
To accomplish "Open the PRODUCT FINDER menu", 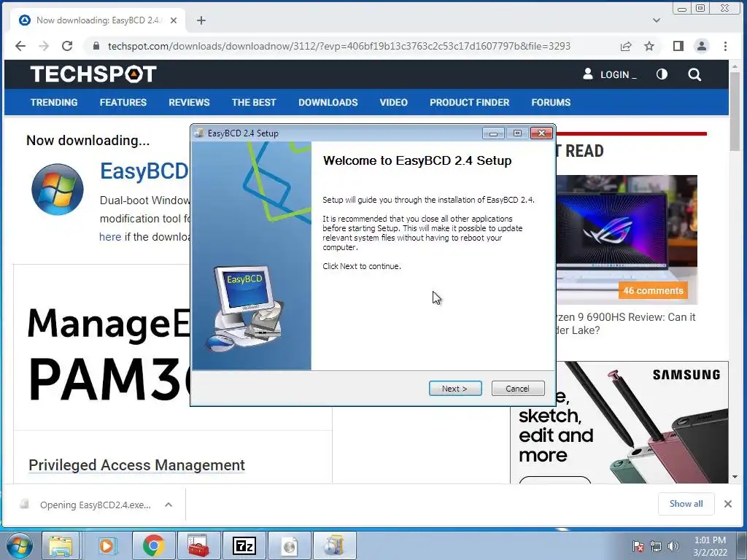I will pos(469,102).
